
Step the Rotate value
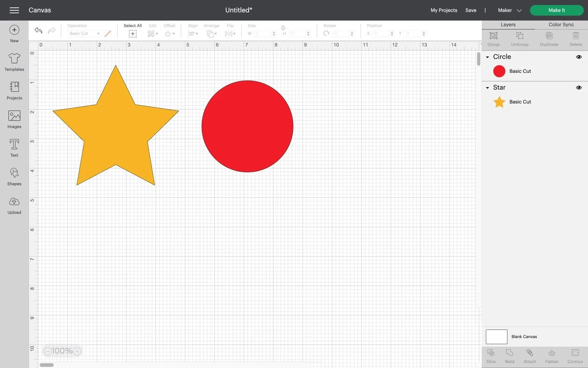click(x=352, y=34)
